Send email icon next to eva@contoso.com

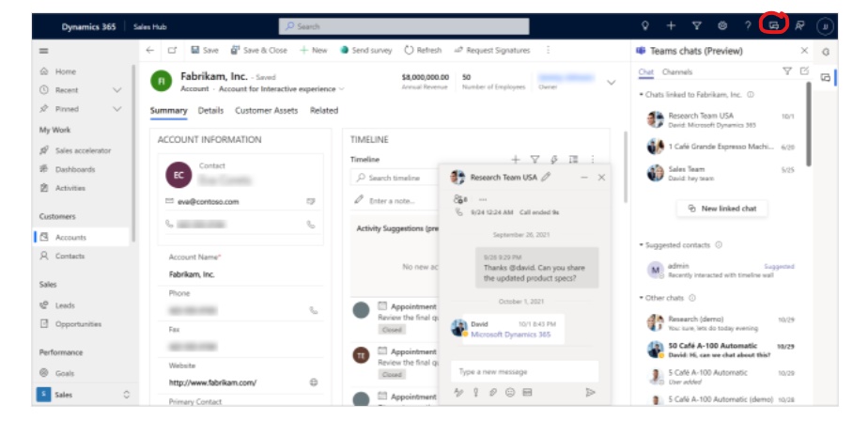pyautogui.click(x=311, y=201)
